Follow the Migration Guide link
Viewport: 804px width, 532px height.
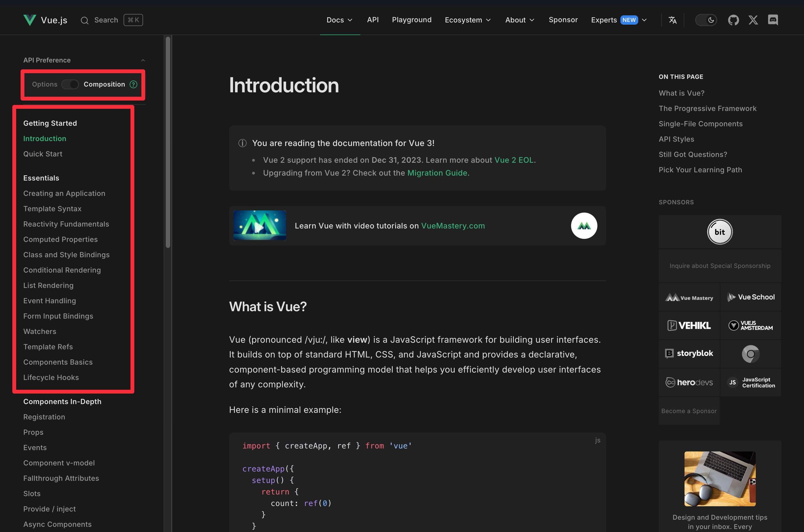click(437, 173)
